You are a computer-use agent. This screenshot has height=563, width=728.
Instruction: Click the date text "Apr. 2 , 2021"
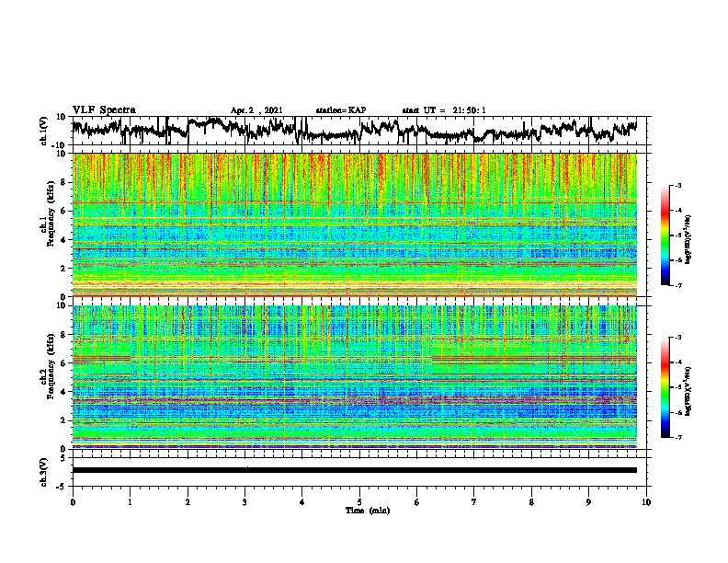[x=256, y=110]
